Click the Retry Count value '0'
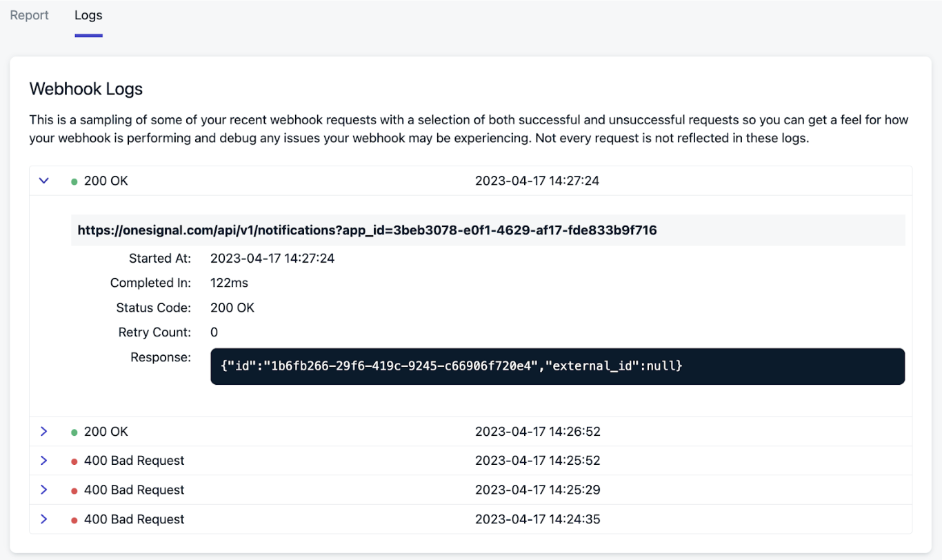 214,332
